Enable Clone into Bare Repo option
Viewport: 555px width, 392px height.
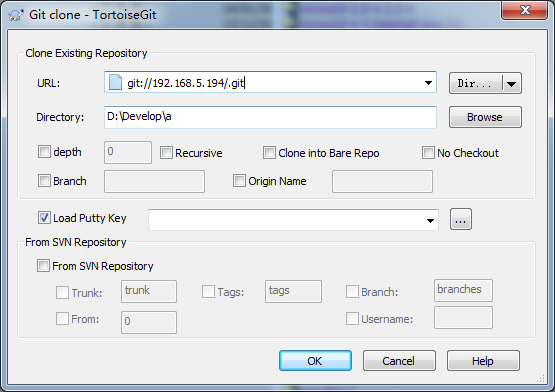pos(269,153)
